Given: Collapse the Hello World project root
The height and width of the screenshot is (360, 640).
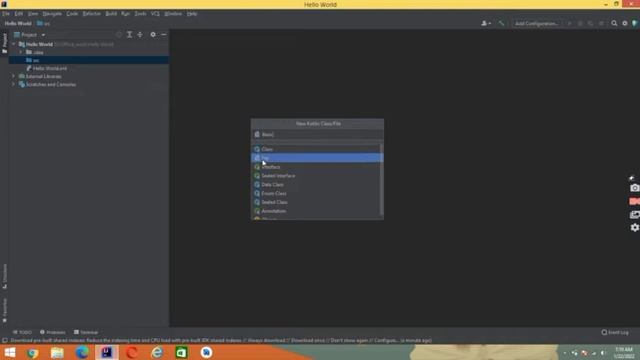Looking at the screenshot, I should coord(14,44).
